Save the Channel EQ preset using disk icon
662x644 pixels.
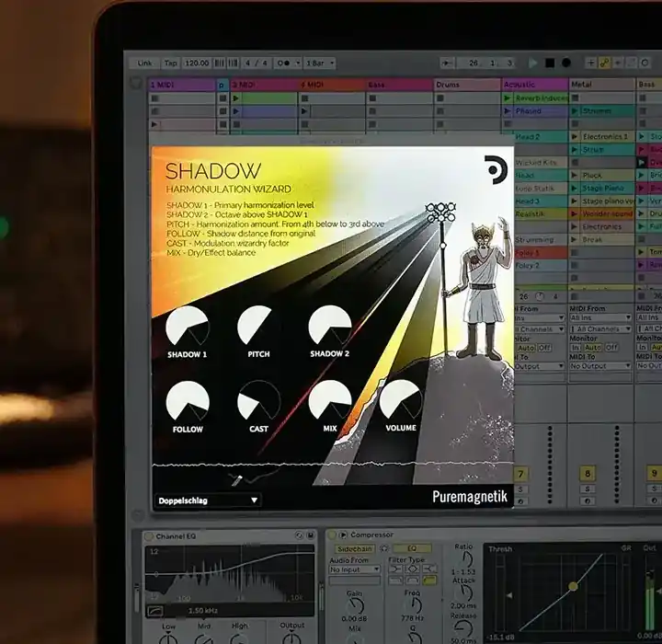click(x=311, y=535)
